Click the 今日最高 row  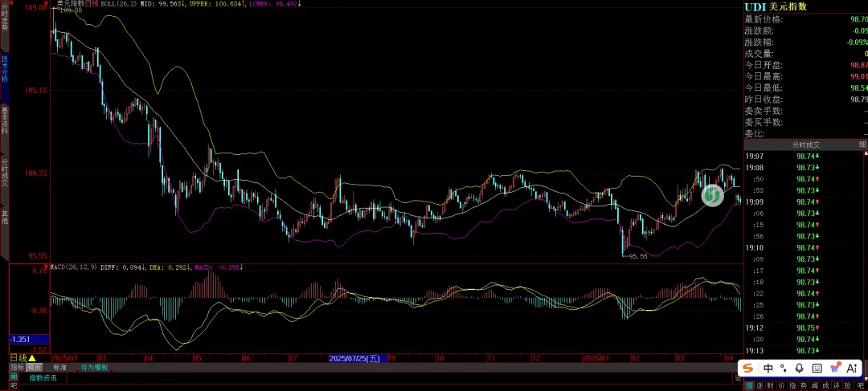point(806,76)
